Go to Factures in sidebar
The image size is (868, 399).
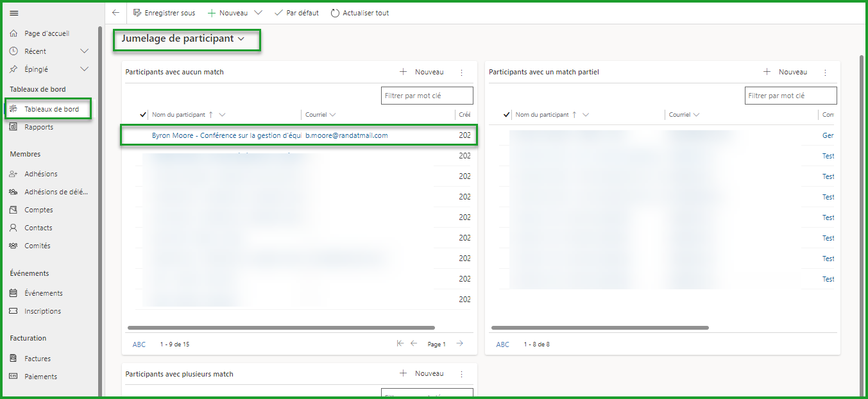point(37,359)
